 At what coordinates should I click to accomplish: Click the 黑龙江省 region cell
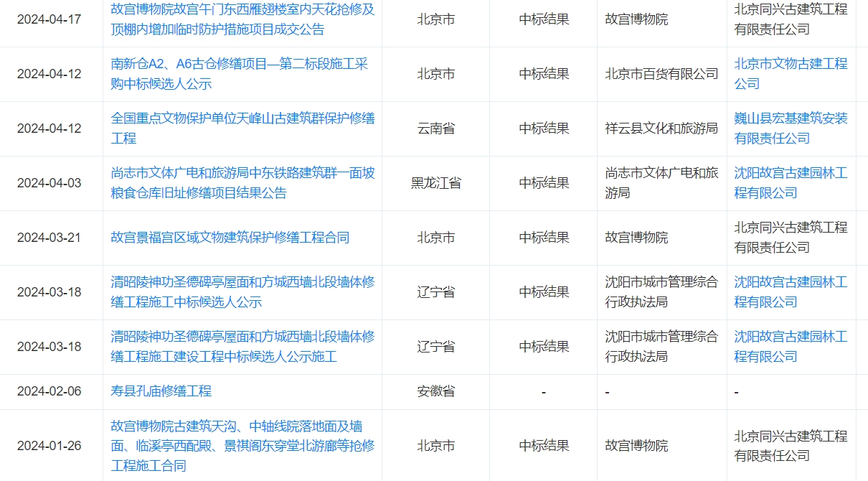pyautogui.click(x=435, y=183)
